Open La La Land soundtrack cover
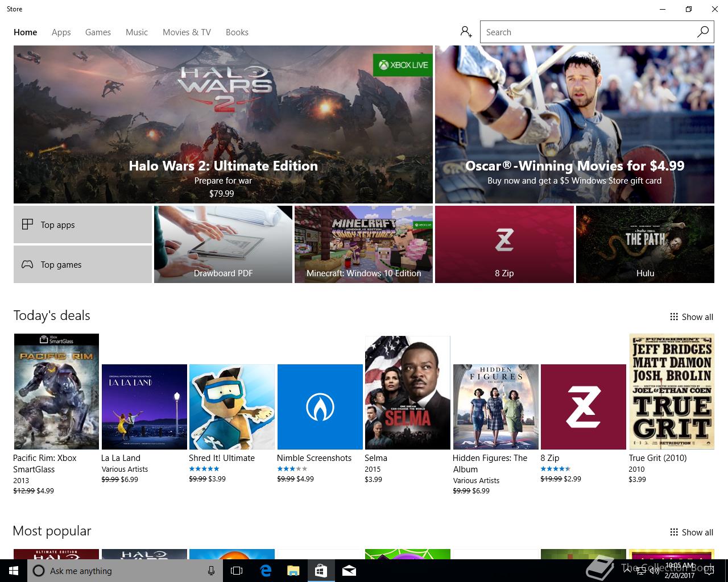 (144, 407)
